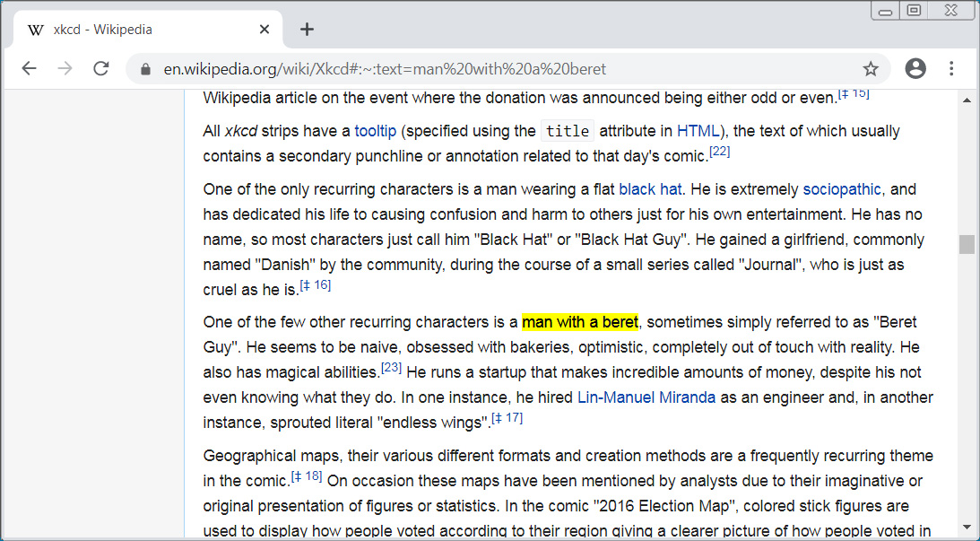Open the Chrome profile account menu
The height and width of the screenshot is (541, 980).
coord(915,69)
